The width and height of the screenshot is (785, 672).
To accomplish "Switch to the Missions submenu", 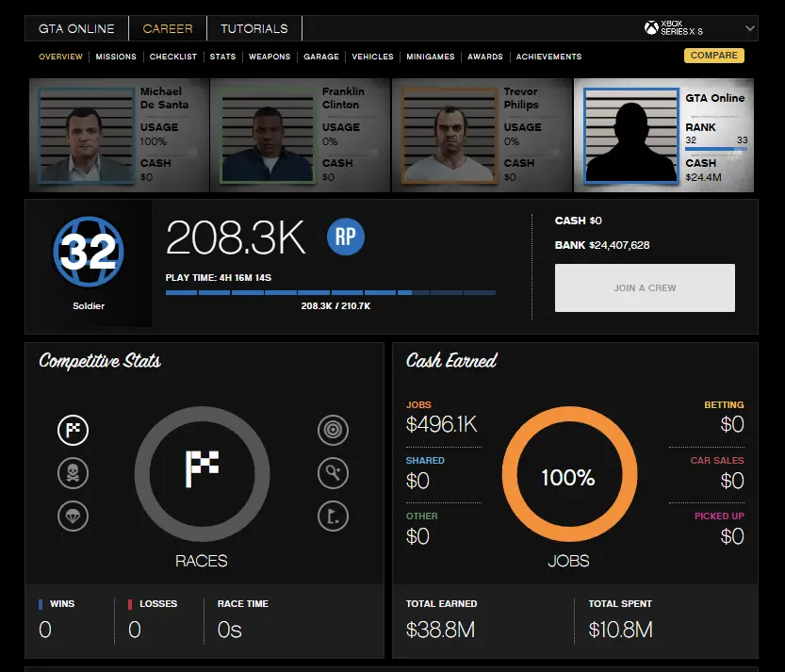I will pyautogui.click(x=116, y=57).
